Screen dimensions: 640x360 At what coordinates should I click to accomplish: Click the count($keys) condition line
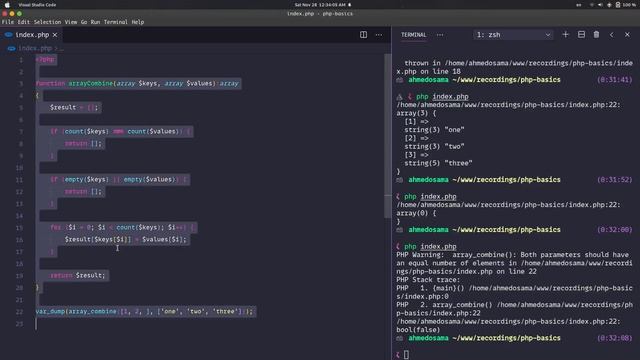121,131
